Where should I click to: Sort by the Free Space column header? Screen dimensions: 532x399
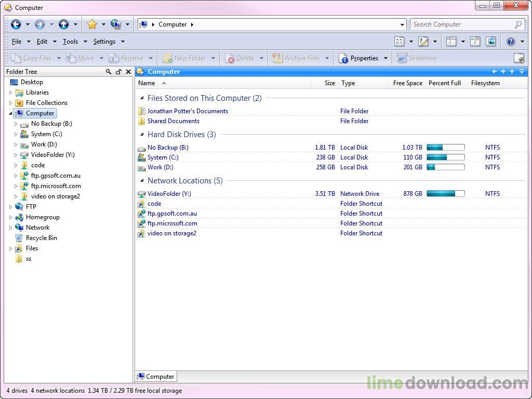pos(407,83)
